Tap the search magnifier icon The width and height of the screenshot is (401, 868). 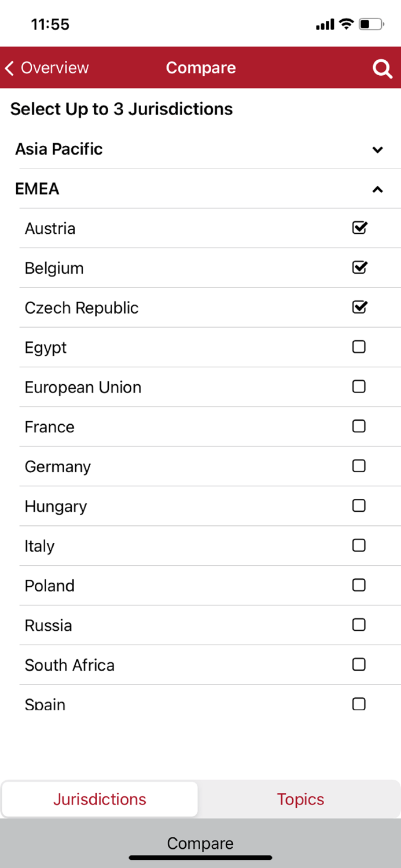coord(382,69)
